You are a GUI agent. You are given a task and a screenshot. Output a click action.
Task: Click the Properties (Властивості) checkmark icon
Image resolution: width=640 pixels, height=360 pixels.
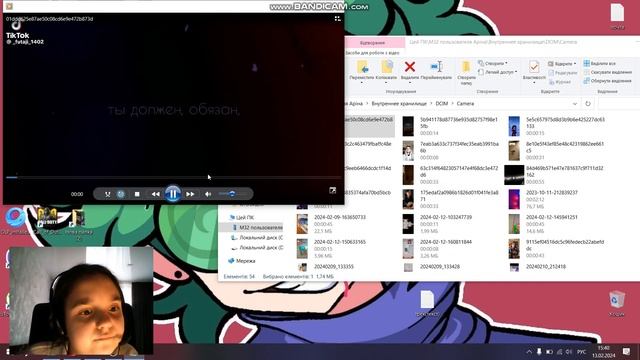[x=534, y=67]
